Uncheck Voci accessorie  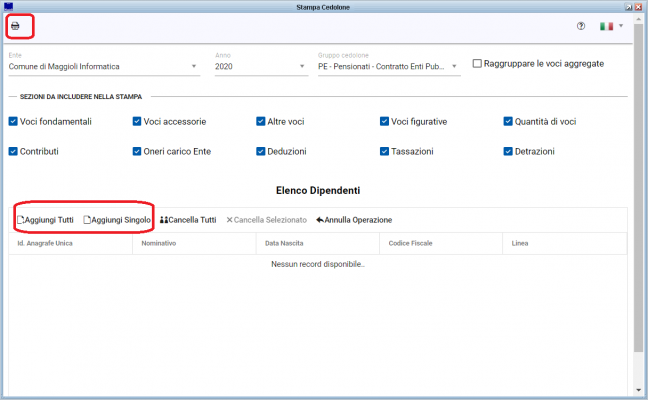[137, 121]
